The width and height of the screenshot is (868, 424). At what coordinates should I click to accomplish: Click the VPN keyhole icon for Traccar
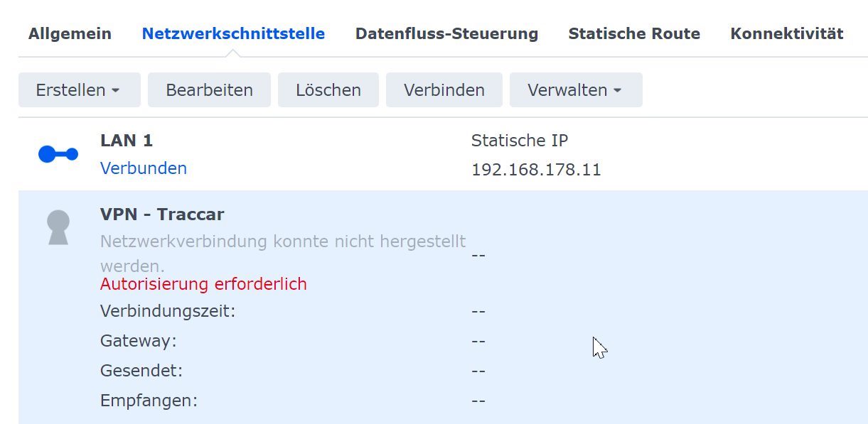point(58,228)
